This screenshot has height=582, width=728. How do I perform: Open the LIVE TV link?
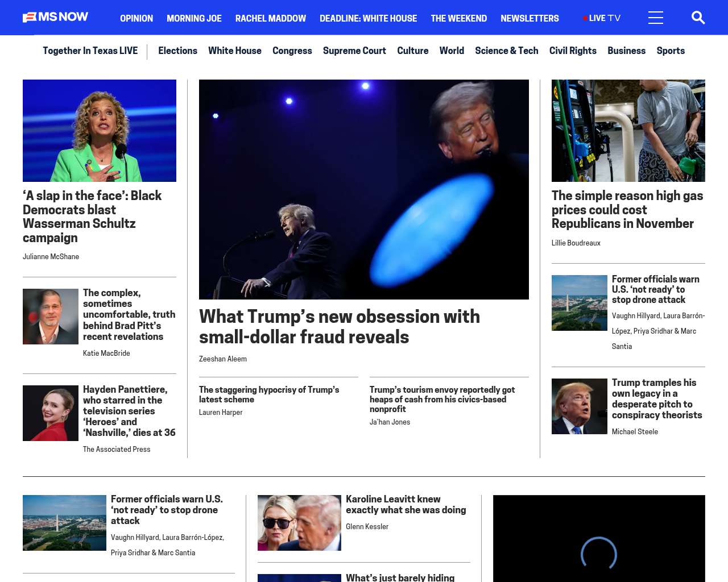coord(602,18)
